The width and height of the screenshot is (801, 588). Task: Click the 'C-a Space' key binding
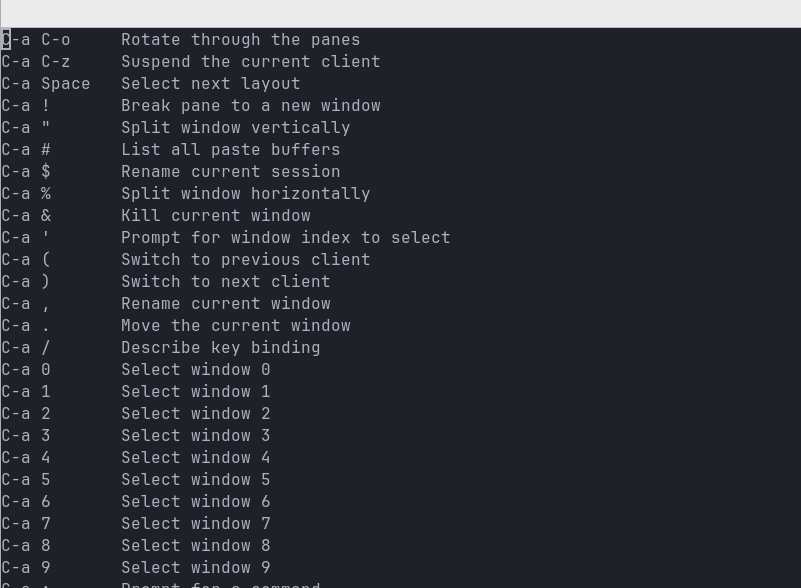pos(46,84)
